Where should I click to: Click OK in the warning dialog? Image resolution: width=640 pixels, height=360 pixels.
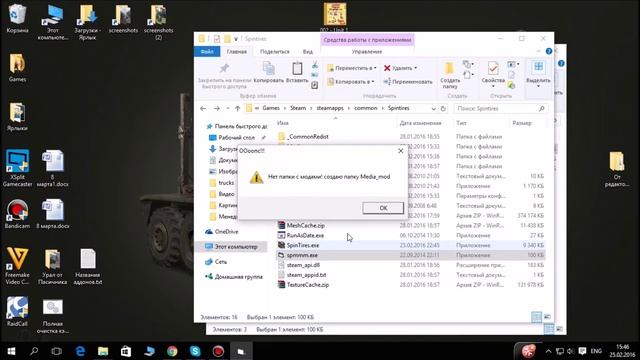(x=383, y=208)
